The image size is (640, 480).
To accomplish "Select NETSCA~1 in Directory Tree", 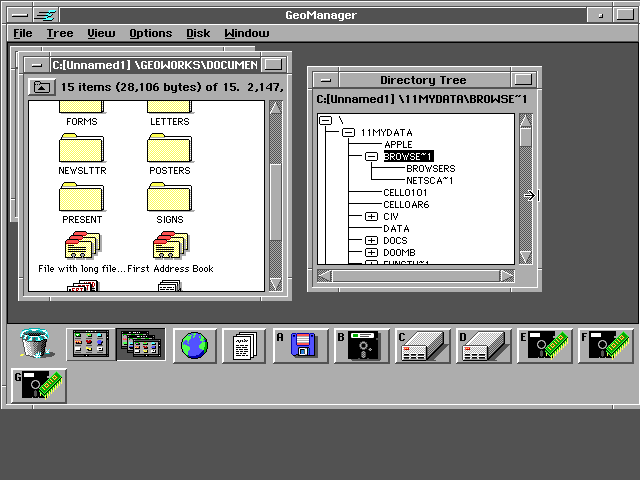I will (x=429, y=180).
